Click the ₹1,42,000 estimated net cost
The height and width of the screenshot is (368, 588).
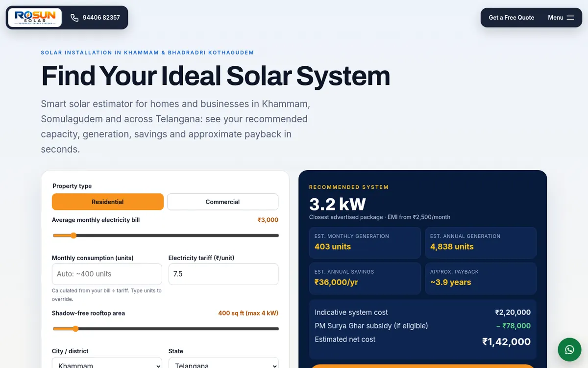(507, 342)
